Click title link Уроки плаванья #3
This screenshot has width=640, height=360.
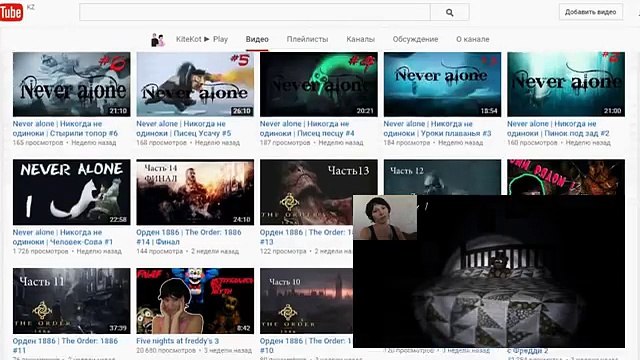tap(437, 129)
